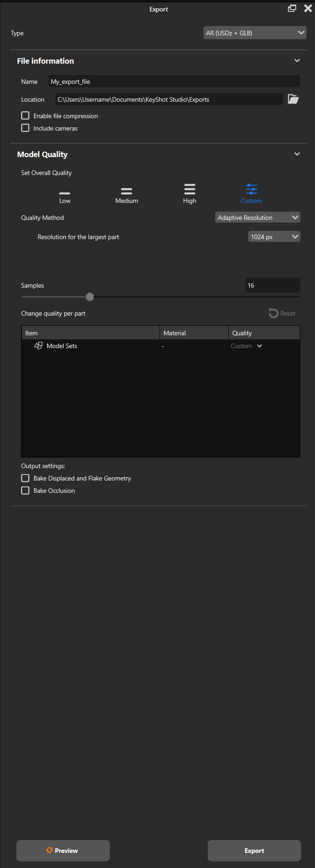Enable file compression checkbox

(x=26, y=116)
